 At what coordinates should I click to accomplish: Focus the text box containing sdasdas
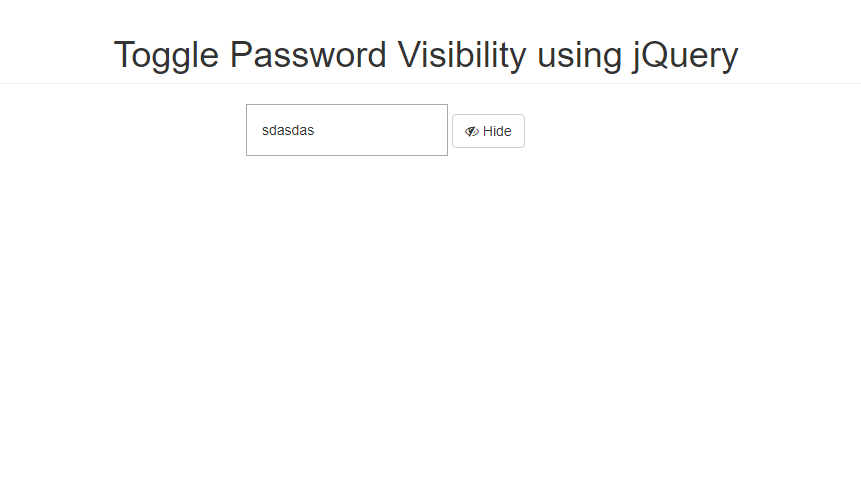click(346, 130)
